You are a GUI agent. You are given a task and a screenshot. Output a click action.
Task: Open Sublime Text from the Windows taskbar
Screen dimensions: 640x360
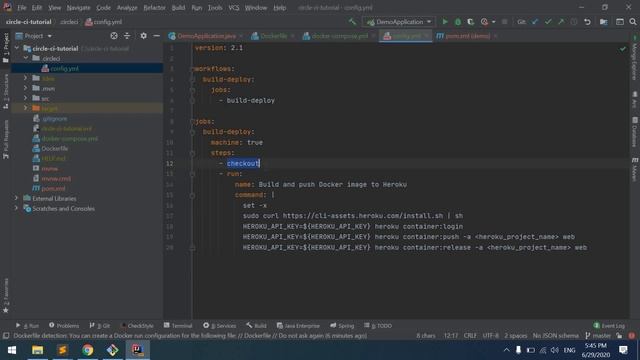coord(62,350)
